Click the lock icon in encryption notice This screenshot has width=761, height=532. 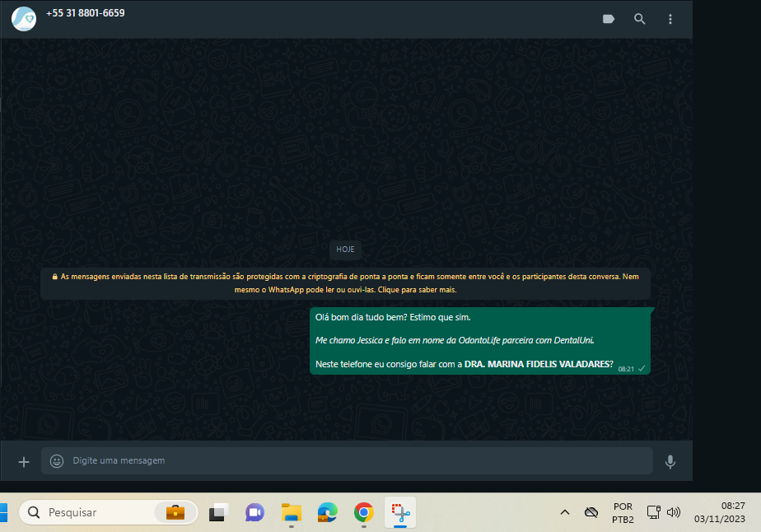[x=55, y=277]
